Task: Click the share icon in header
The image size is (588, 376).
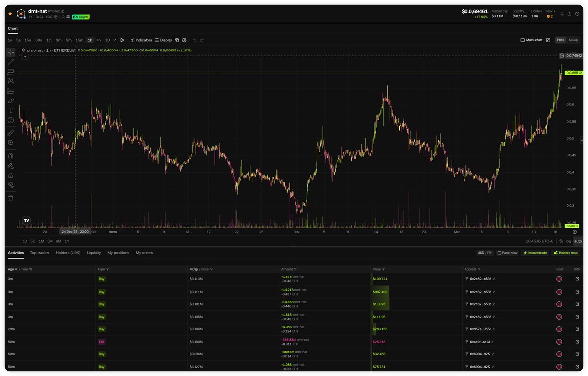Action: click(x=569, y=14)
